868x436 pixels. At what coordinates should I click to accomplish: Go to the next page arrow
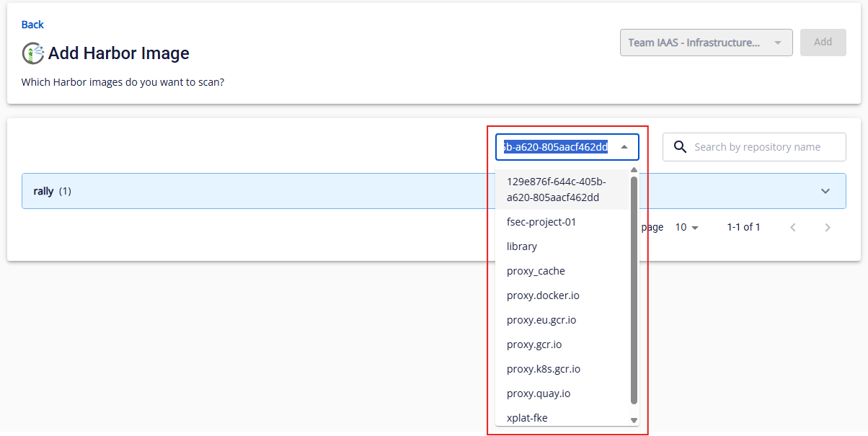point(828,227)
